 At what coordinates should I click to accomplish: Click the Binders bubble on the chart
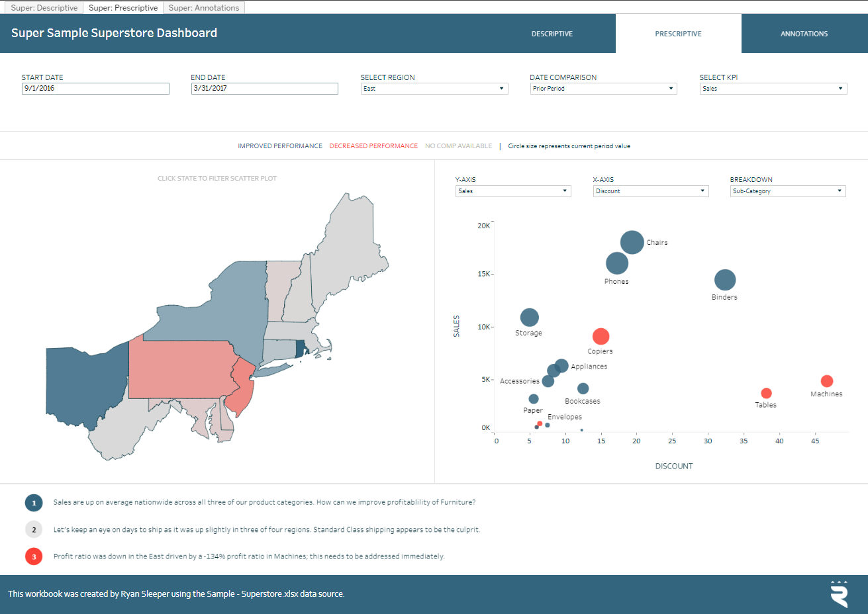(725, 280)
